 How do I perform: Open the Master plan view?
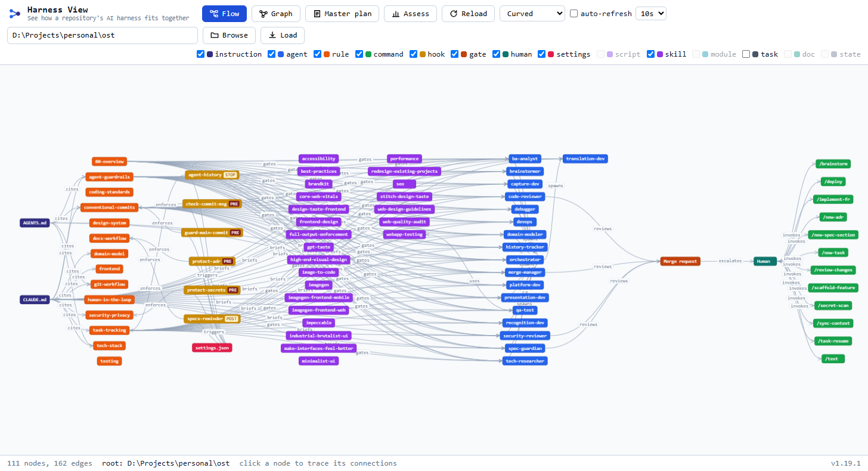click(342, 14)
